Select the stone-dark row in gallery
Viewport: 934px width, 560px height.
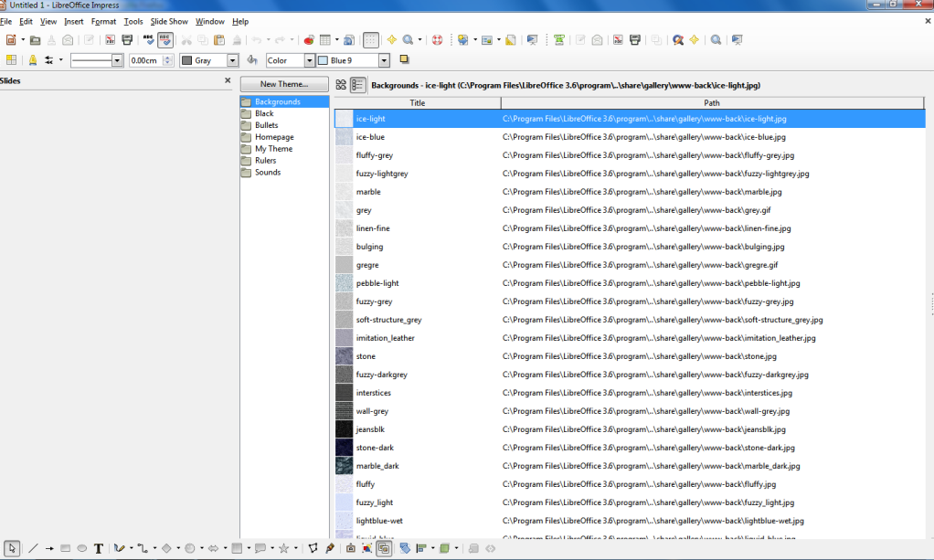click(630, 448)
